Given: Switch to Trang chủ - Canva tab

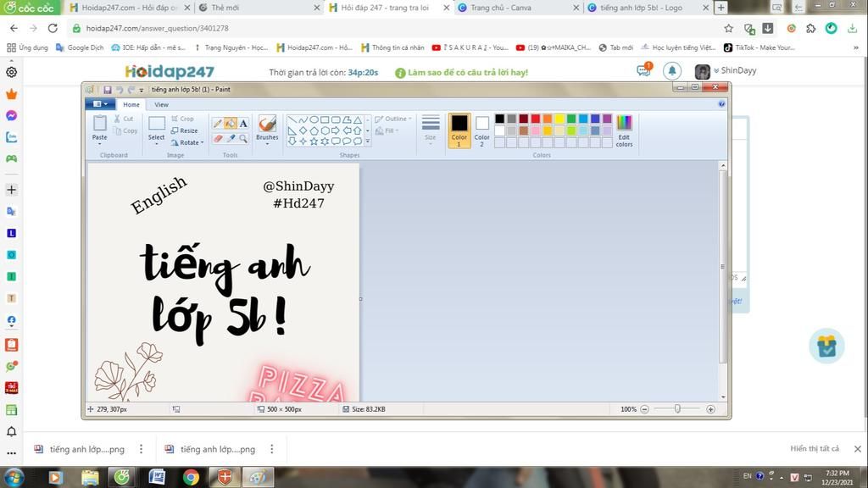Looking at the screenshot, I should (x=518, y=8).
